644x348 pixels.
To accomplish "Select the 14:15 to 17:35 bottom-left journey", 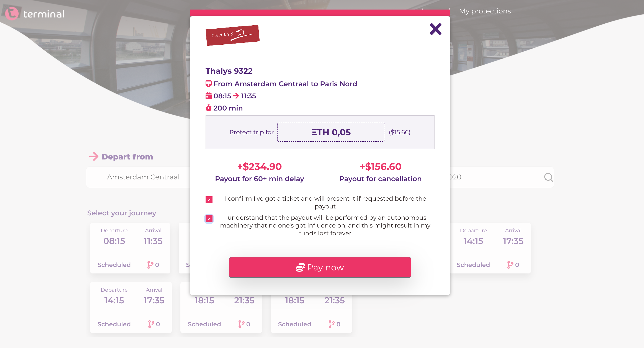I will (131, 307).
